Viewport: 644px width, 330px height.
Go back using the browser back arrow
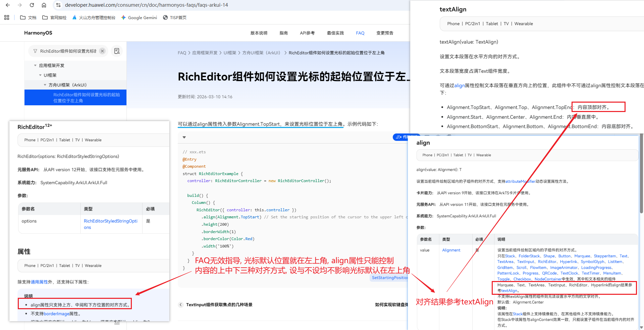pyautogui.click(x=8, y=5)
